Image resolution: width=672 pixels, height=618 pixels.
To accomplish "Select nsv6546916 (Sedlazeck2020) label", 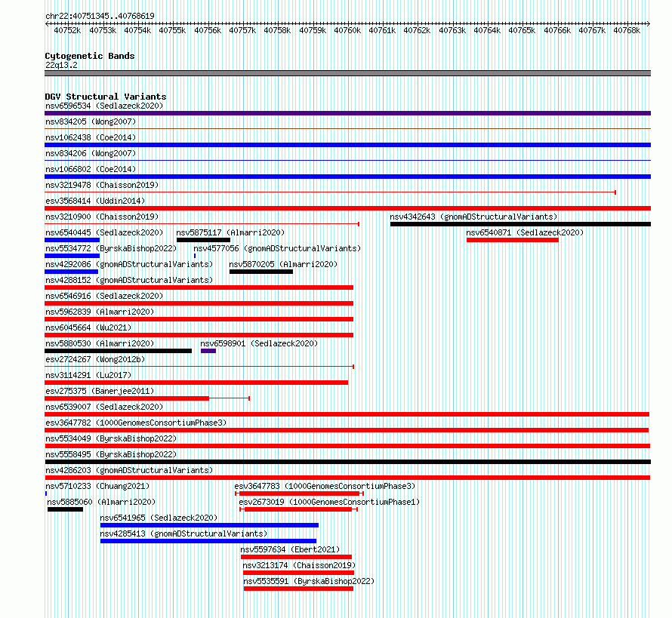I will click(104, 296).
